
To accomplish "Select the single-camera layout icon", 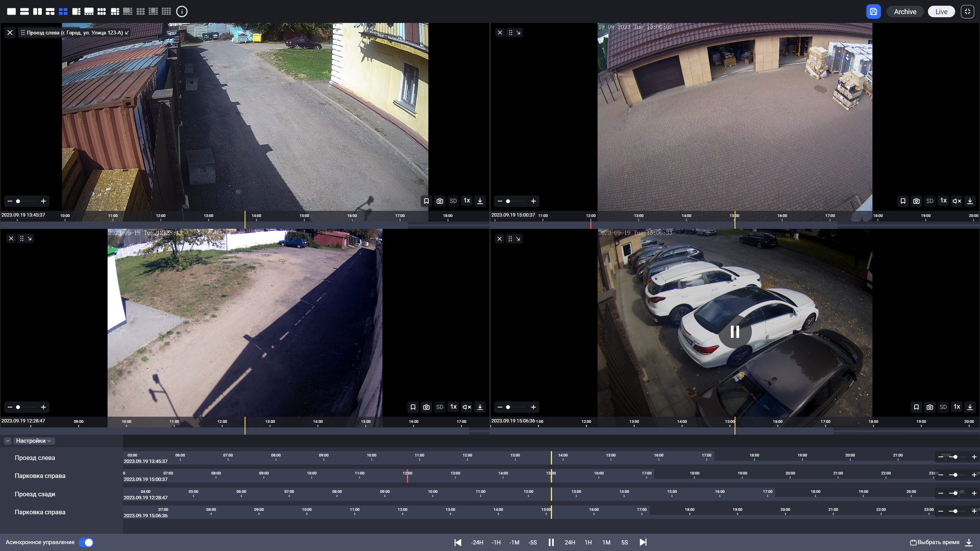I will [x=11, y=11].
